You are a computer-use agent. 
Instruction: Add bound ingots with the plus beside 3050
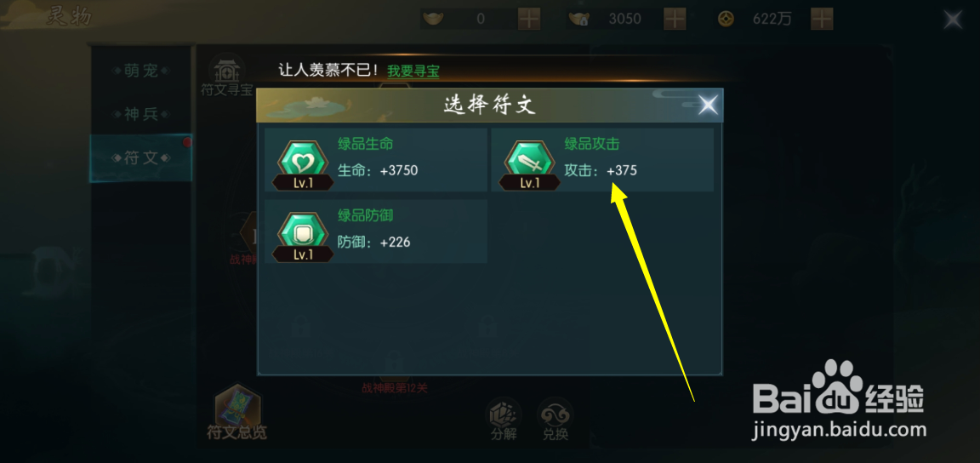tap(675, 19)
